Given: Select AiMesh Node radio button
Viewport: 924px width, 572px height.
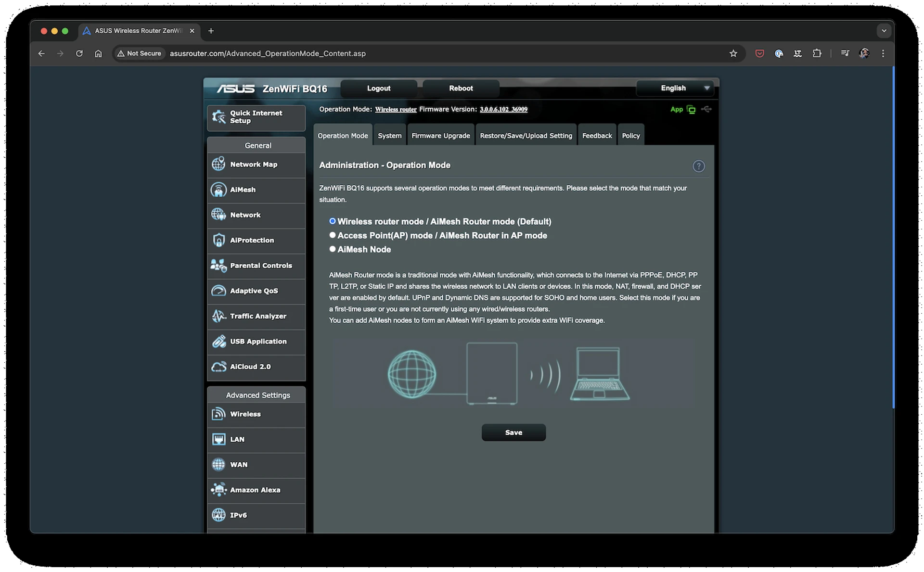Looking at the screenshot, I should coord(332,249).
